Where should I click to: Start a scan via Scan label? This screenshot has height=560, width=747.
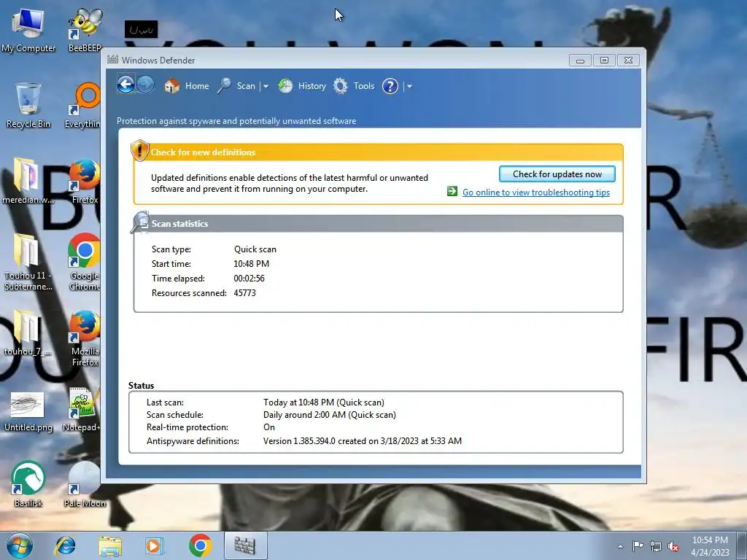click(246, 86)
